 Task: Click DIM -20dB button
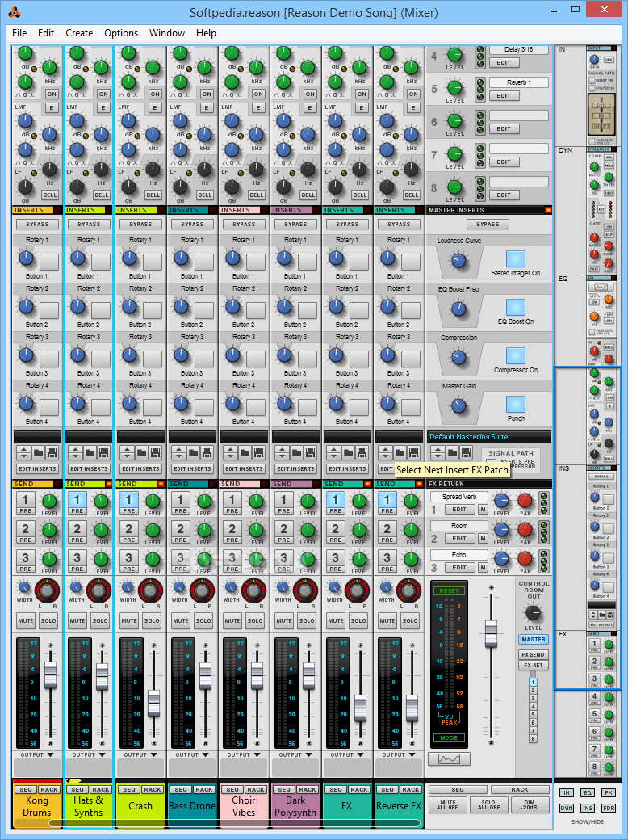(x=530, y=805)
